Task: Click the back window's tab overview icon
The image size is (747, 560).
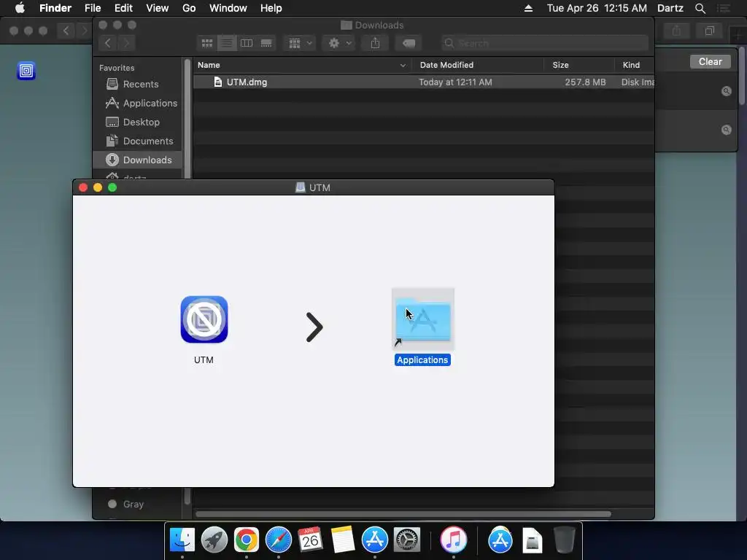Action: tap(709, 31)
